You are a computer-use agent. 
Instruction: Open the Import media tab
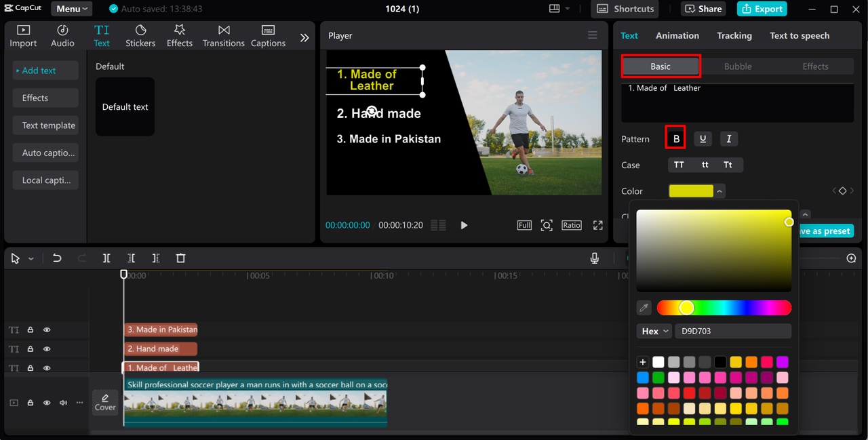(23, 36)
